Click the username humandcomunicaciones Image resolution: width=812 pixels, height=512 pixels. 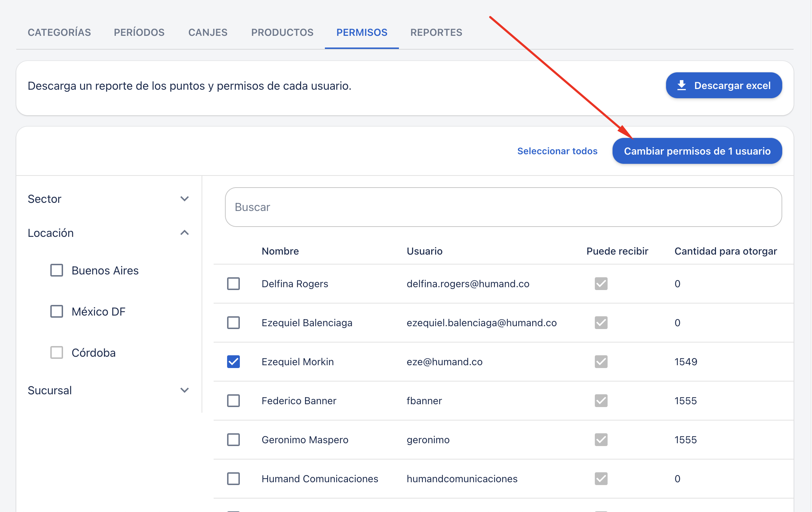[x=462, y=479]
